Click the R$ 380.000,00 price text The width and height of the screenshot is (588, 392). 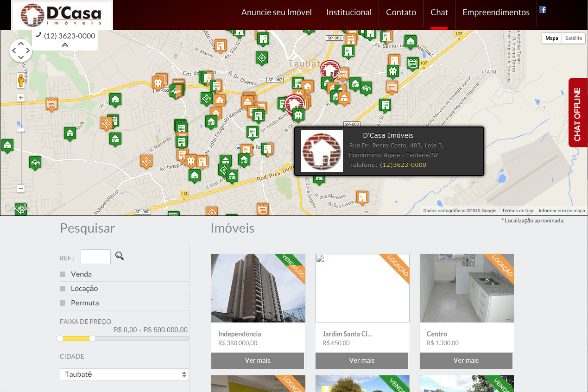pyautogui.click(x=238, y=343)
